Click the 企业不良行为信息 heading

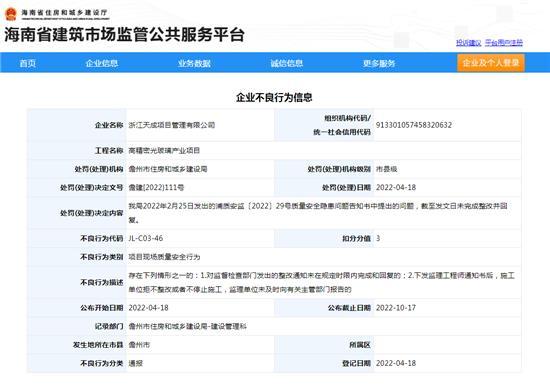[x=274, y=97]
